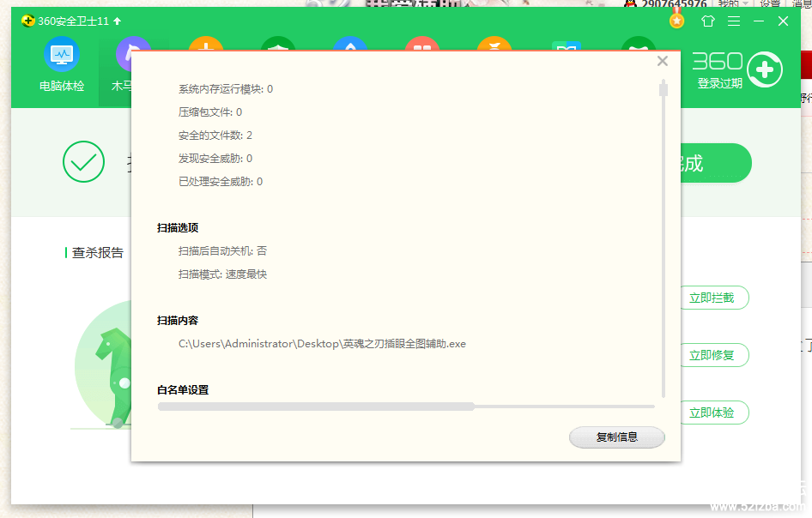
Task: Click the QQ penguin icon in background page
Action: click(630, 3)
